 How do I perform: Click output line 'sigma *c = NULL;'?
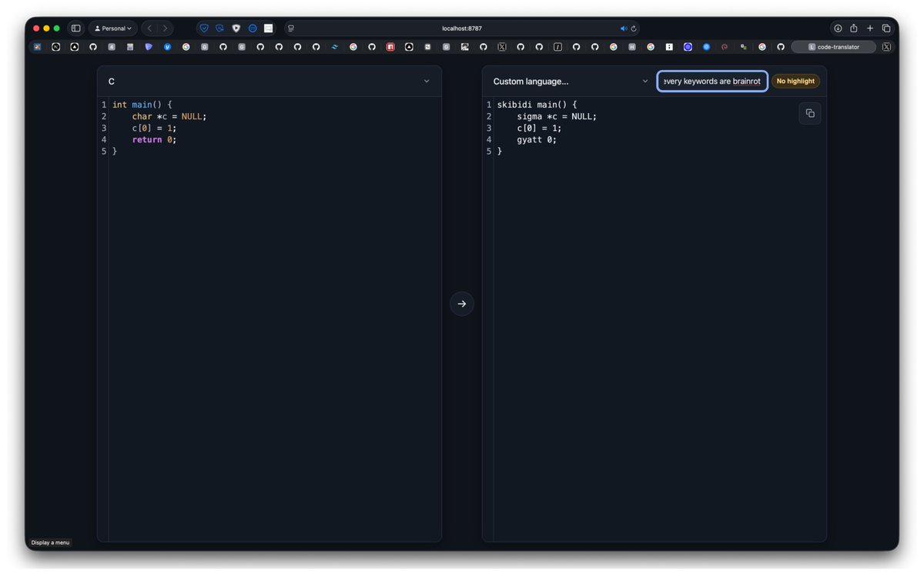tap(557, 116)
